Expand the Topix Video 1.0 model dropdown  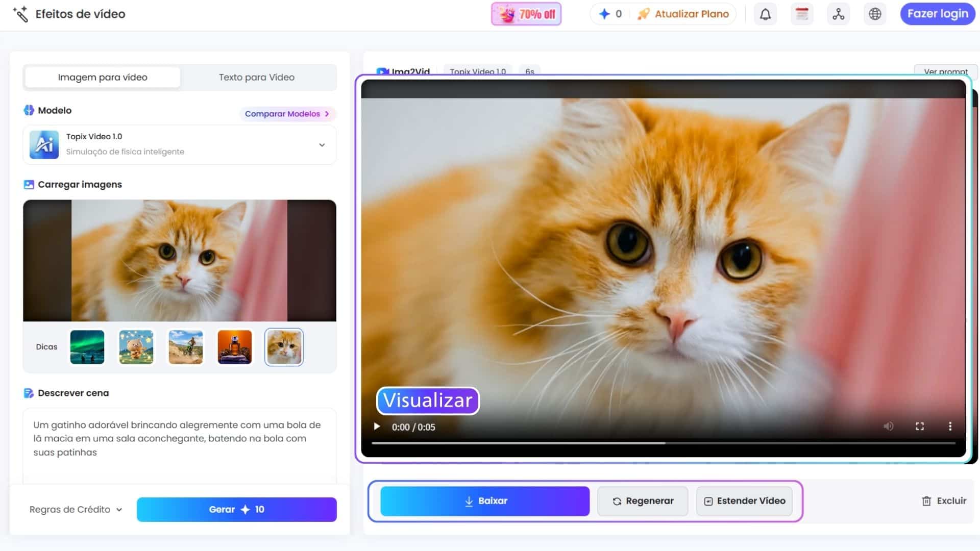[x=322, y=144]
